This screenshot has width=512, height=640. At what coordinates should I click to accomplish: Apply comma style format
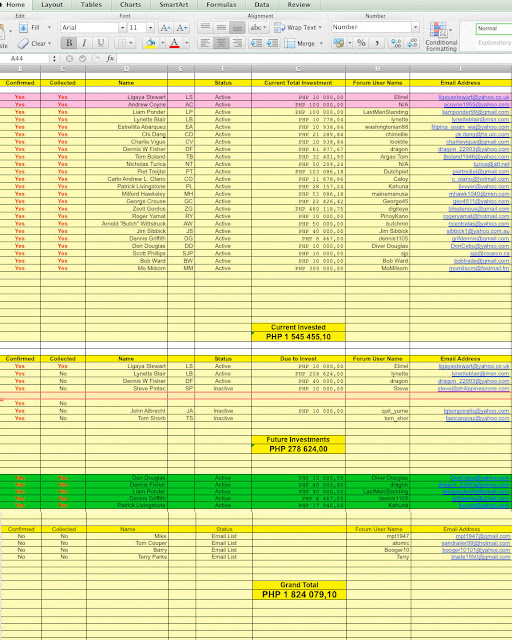[x=377, y=43]
